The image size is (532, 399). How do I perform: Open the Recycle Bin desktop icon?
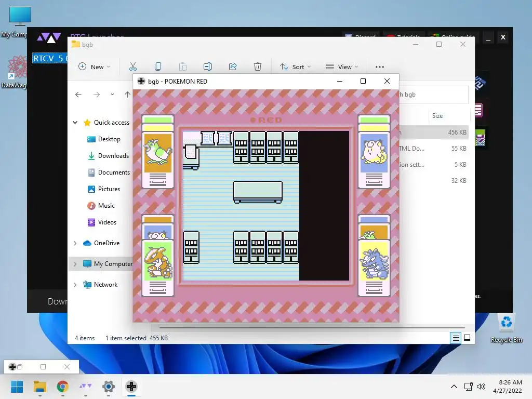click(506, 328)
